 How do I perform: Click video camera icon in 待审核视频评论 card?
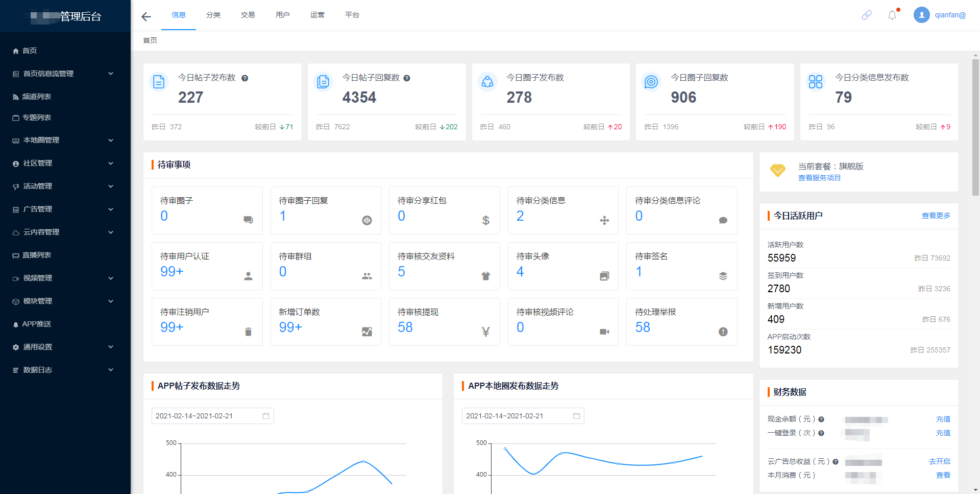[x=604, y=332]
